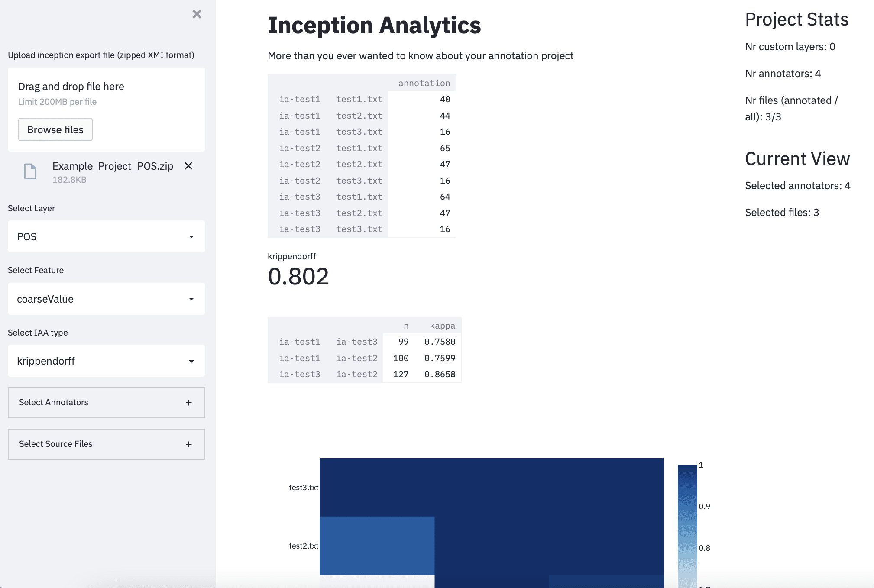Click the plus icon on Select Source Files
This screenshot has width=874, height=588.
tap(188, 444)
